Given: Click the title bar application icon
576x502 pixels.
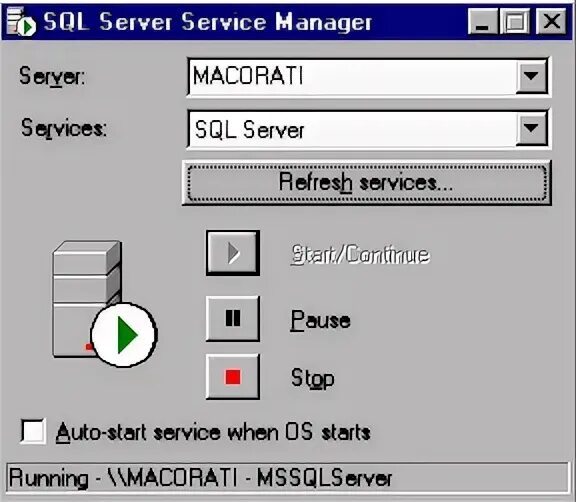Looking at the screenshot, I should [21, 22].
